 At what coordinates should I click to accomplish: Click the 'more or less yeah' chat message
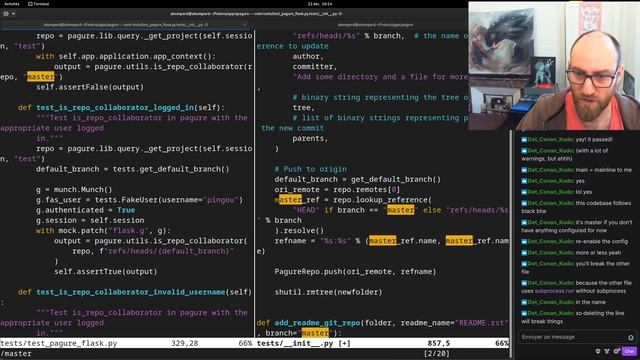pyautogui.click(x=598, y=253)
